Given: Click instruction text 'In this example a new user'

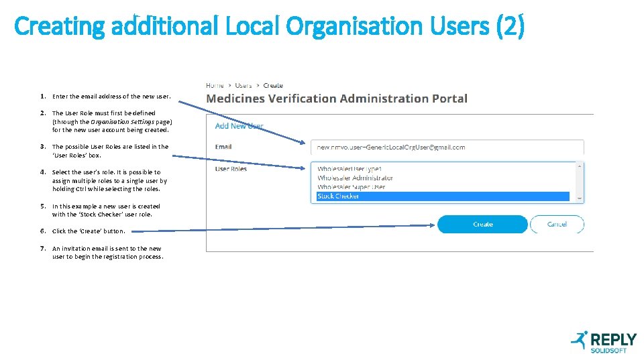Looking at the screenshot, I should coord(106,210).
